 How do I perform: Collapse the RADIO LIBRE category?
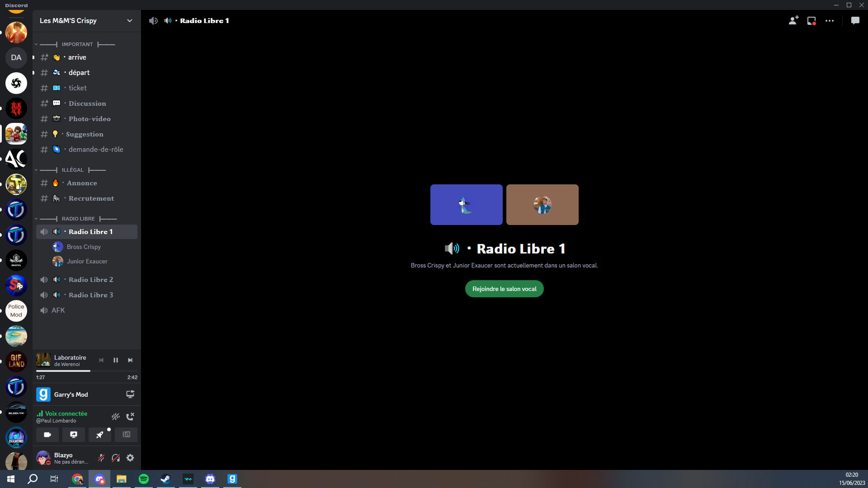(x=78, y=219)
